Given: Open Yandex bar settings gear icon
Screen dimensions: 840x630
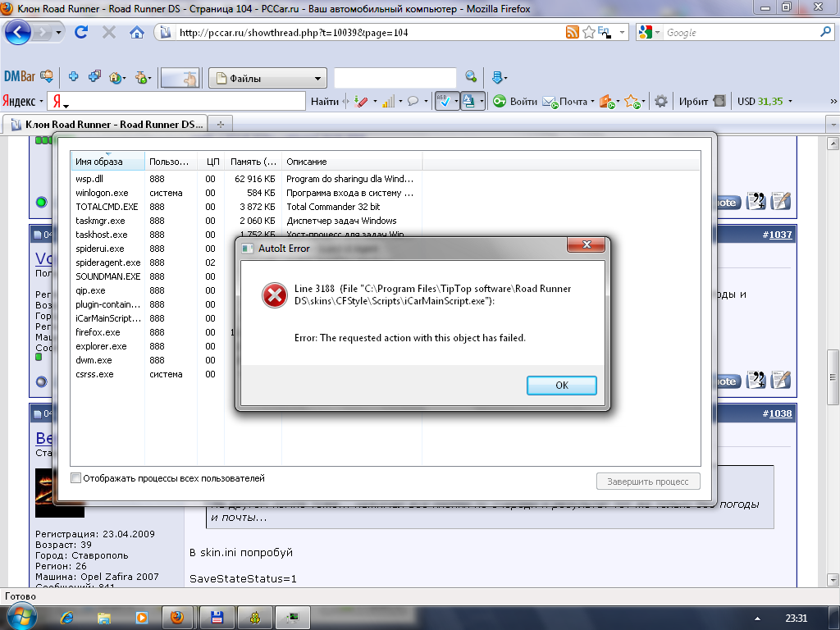Looking at the screenshot, I should [661, 101].
